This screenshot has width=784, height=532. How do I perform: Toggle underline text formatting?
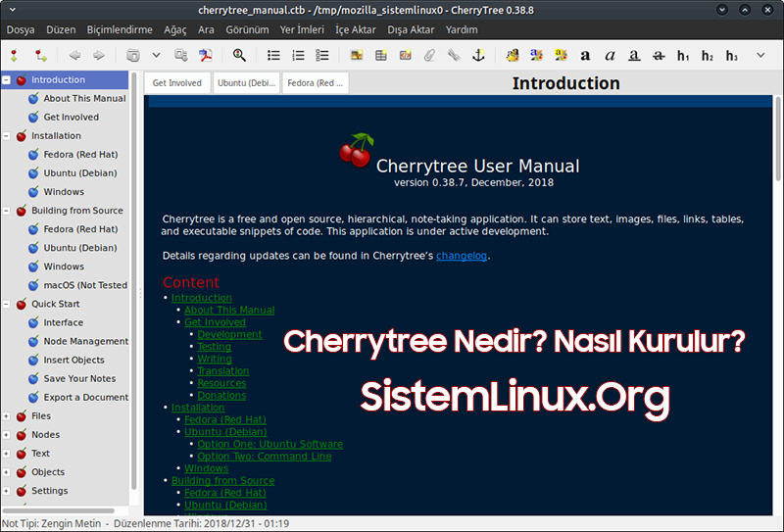click(x=634, y=56)
